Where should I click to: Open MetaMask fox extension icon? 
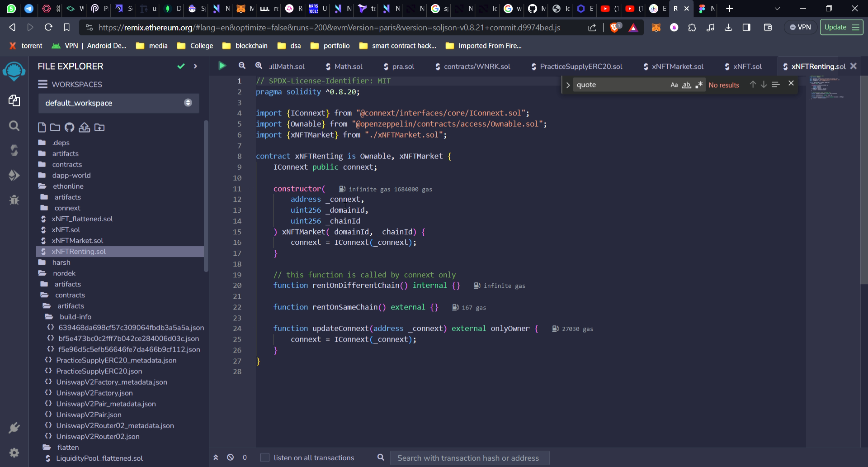coord(656,28)
